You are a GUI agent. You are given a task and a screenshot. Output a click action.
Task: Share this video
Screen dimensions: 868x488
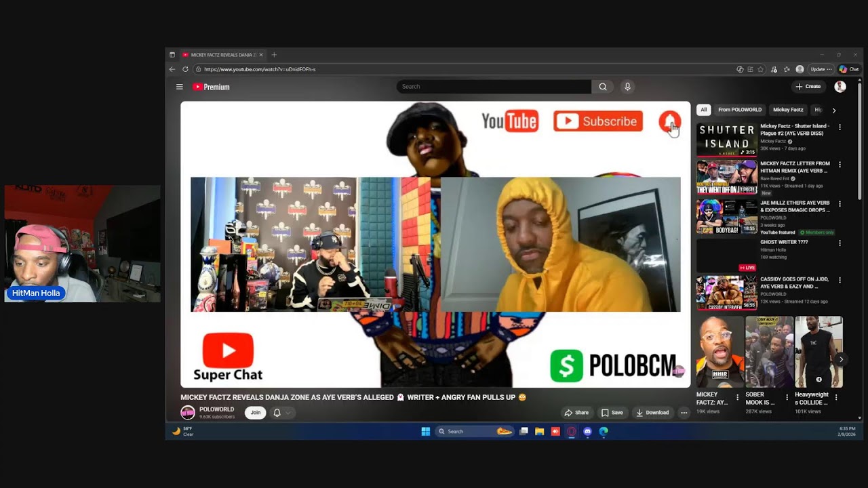coord(576,412)
